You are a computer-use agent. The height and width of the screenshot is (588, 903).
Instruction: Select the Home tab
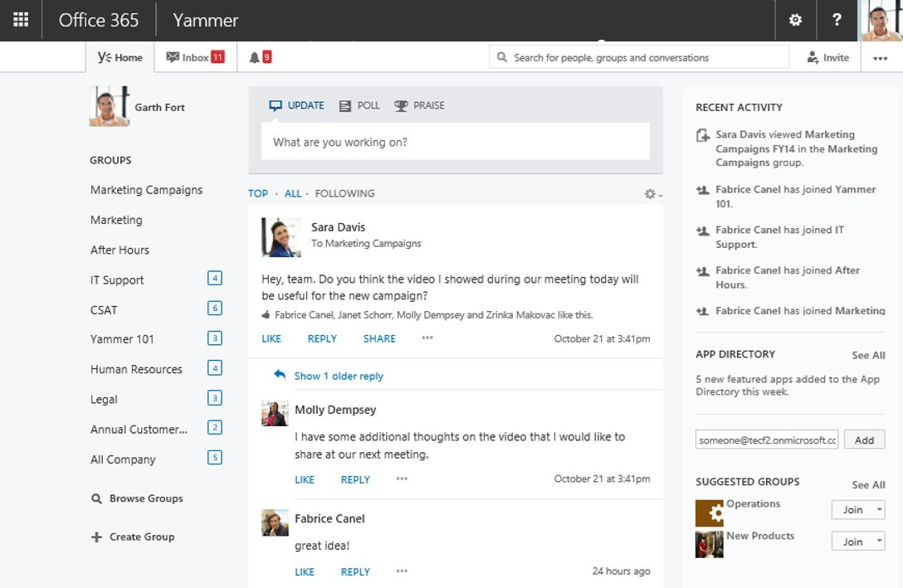click(120, 57)
